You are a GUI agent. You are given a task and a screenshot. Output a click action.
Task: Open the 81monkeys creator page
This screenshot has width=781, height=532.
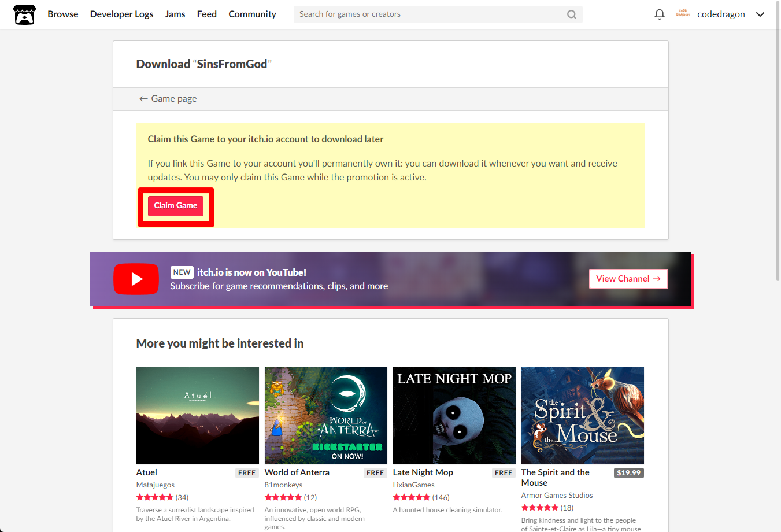tap(284, 485)
